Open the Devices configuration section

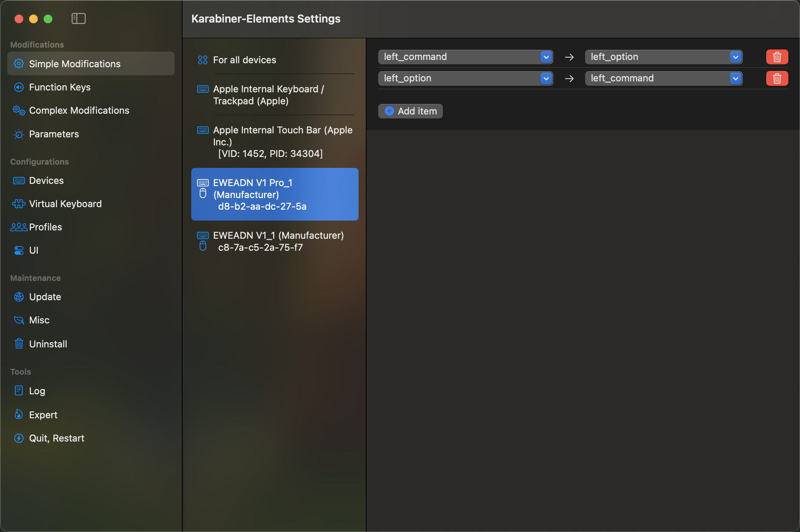point(46,181)
